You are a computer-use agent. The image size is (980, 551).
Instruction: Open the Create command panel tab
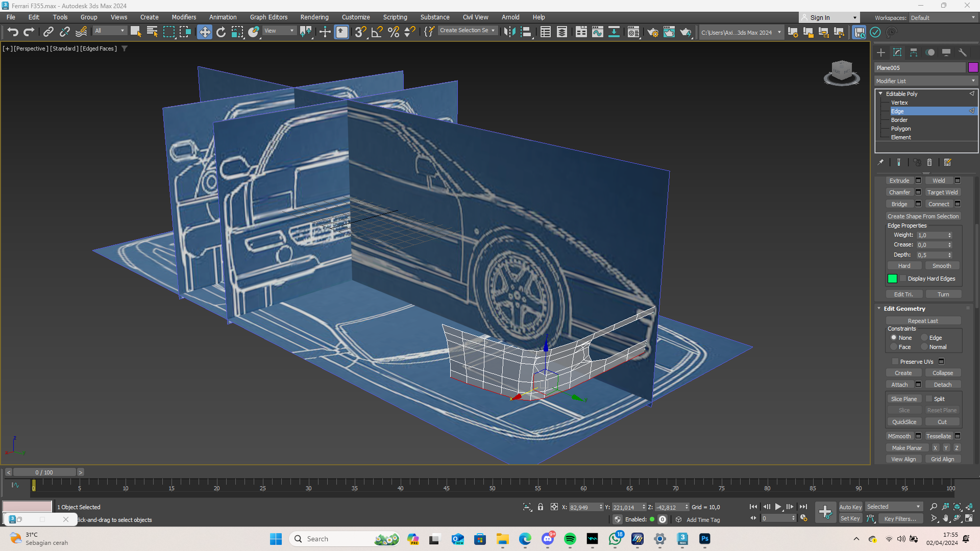coord(881,53)
